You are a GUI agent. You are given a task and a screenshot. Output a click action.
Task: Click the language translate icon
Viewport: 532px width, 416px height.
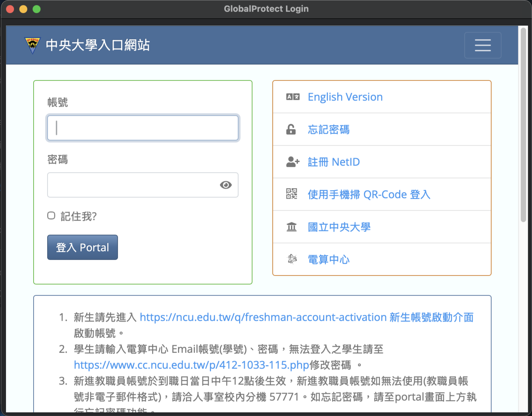tap(293, 97)
